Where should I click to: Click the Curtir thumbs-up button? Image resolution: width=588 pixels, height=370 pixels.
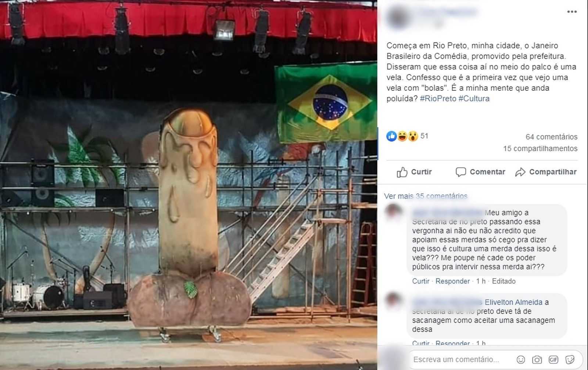(x=414, y=172)
